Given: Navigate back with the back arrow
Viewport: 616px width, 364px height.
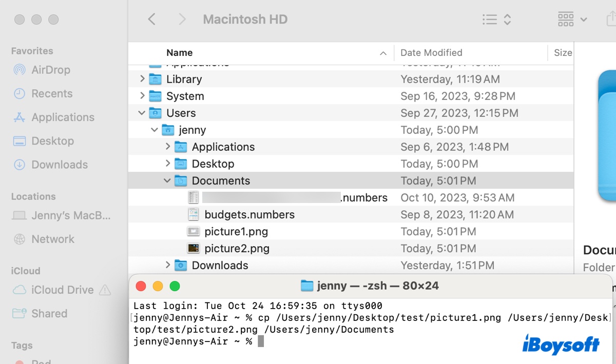Looking at the screenshot, I should 152,19.
